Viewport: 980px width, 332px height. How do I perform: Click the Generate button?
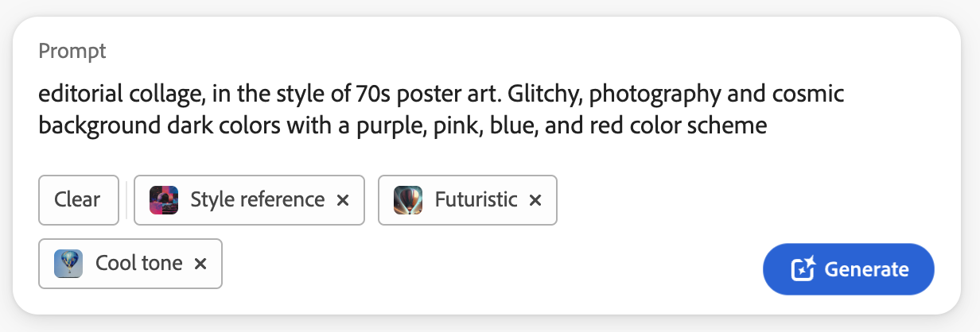(848, 269)
